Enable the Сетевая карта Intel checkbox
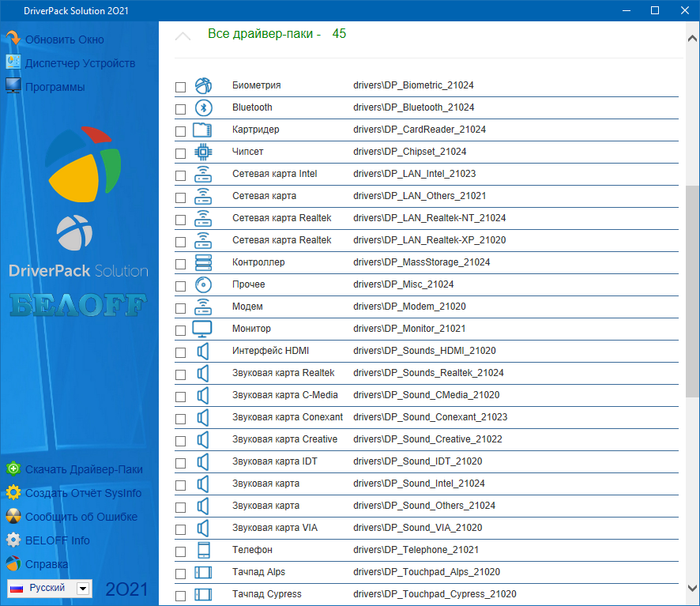 181,175
